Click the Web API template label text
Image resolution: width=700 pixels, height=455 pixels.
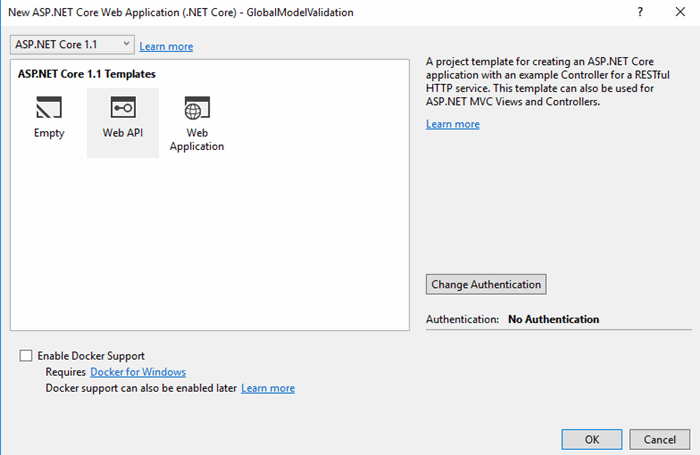[123, 133]
